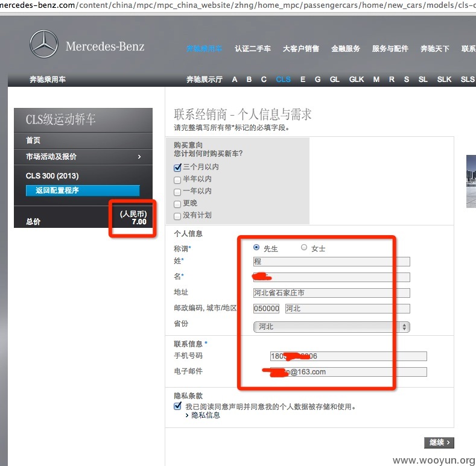Click the Mercedes-Benz star logo
This screenshot has height=466, width=476.
tap(44, 44)
